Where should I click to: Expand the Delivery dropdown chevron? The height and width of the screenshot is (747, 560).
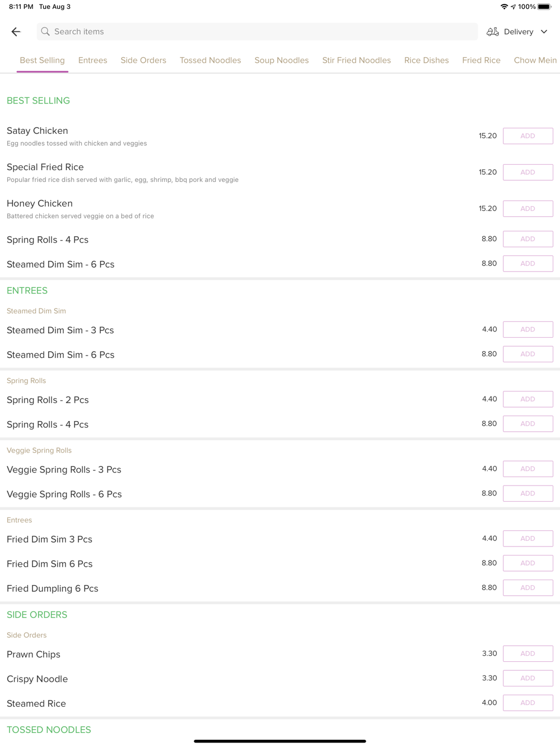[544, 32]
